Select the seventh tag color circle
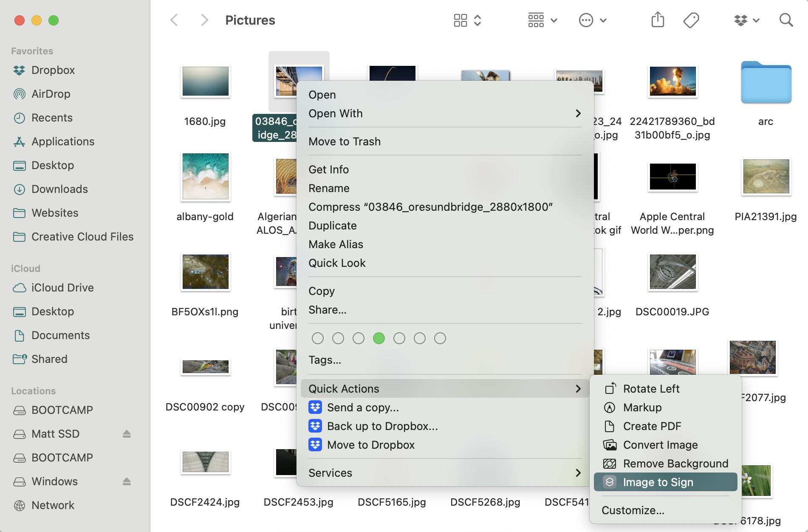This screenshot has height=532, width=808. coord(440,338)
